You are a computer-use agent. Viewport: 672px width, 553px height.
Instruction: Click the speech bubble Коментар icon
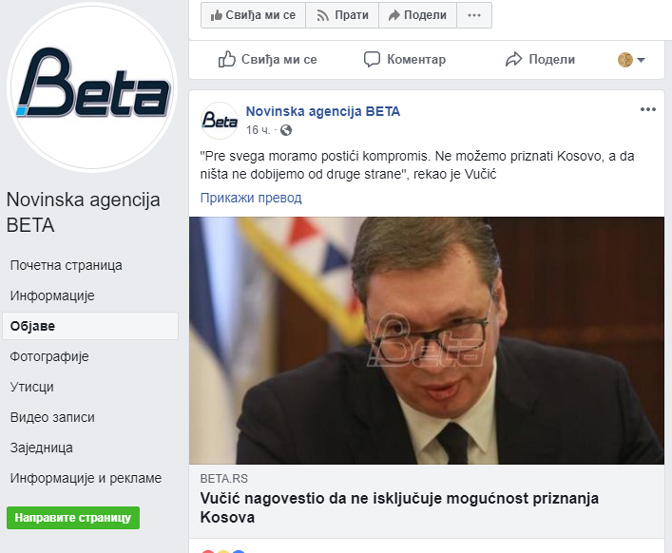(372, 59)
